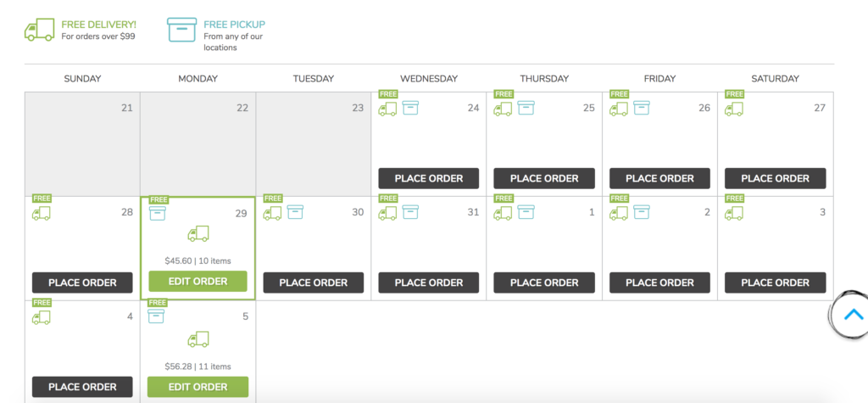Click pickup box icon on Thursday 25
Screen dimensions: 868x403
526,108
